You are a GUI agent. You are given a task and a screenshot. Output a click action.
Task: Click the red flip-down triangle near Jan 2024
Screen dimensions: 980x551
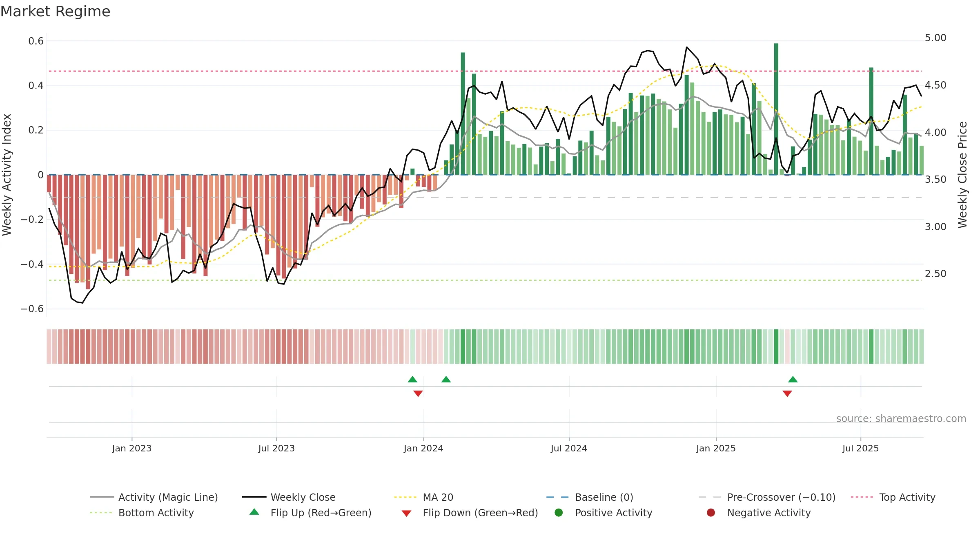coord(418,393)
